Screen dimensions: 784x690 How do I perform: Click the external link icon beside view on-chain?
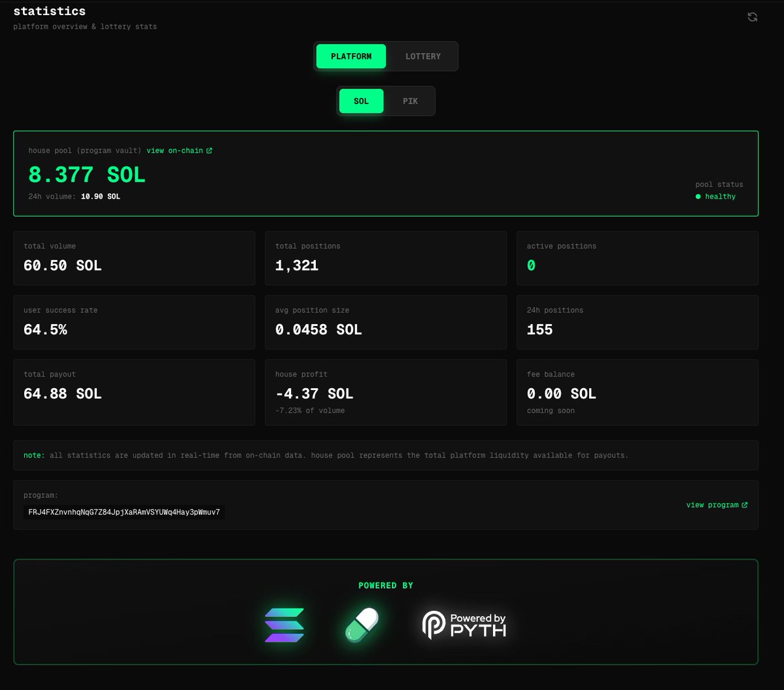pyautogui.click(x=209, y=151)
